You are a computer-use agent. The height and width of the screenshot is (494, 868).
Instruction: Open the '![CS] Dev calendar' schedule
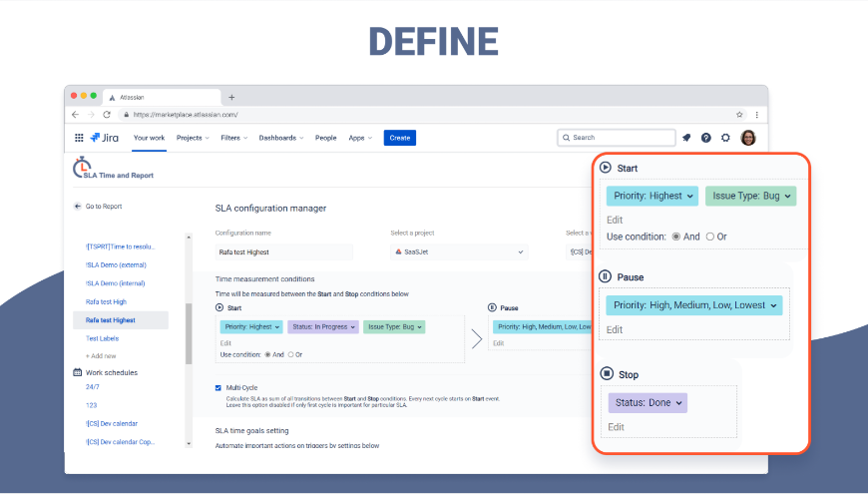[112, 424]
